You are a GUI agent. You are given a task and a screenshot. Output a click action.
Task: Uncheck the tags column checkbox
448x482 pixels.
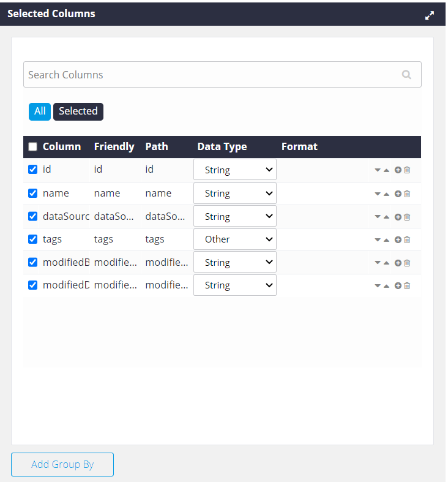(32, 239)
